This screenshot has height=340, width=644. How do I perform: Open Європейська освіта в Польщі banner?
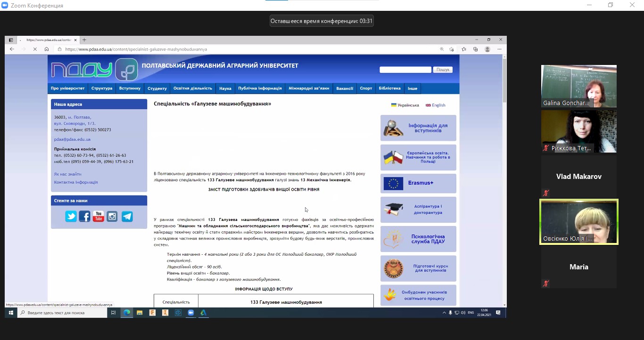[x=418, y=157]
